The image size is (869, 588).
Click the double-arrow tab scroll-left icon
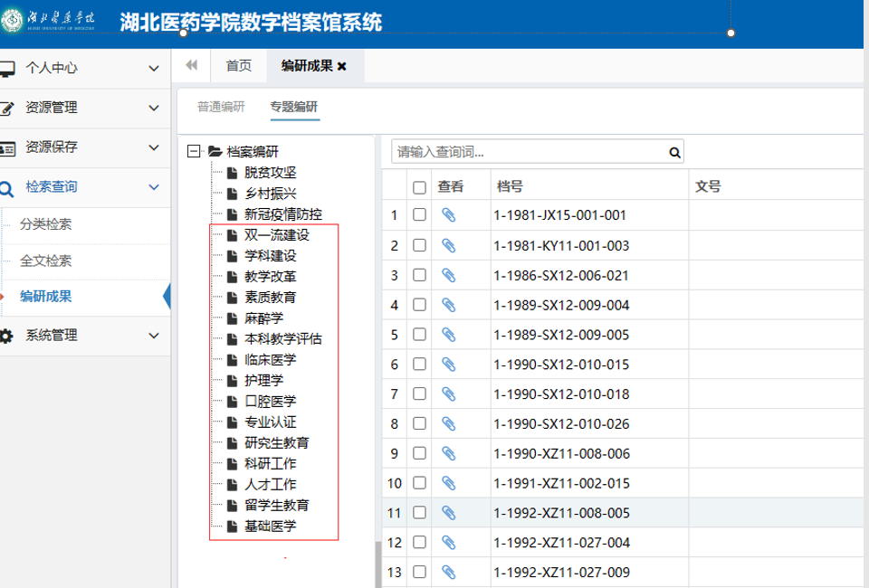pos(191,65)
